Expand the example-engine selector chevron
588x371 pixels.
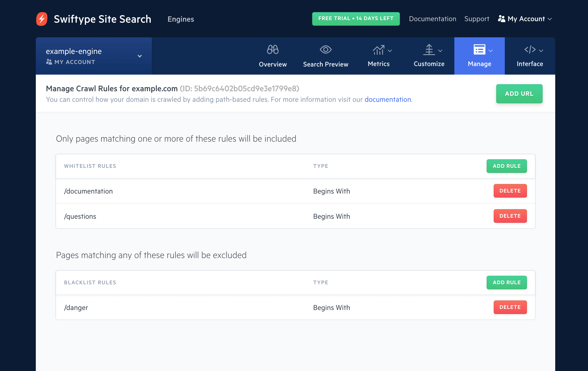point(140,56)
